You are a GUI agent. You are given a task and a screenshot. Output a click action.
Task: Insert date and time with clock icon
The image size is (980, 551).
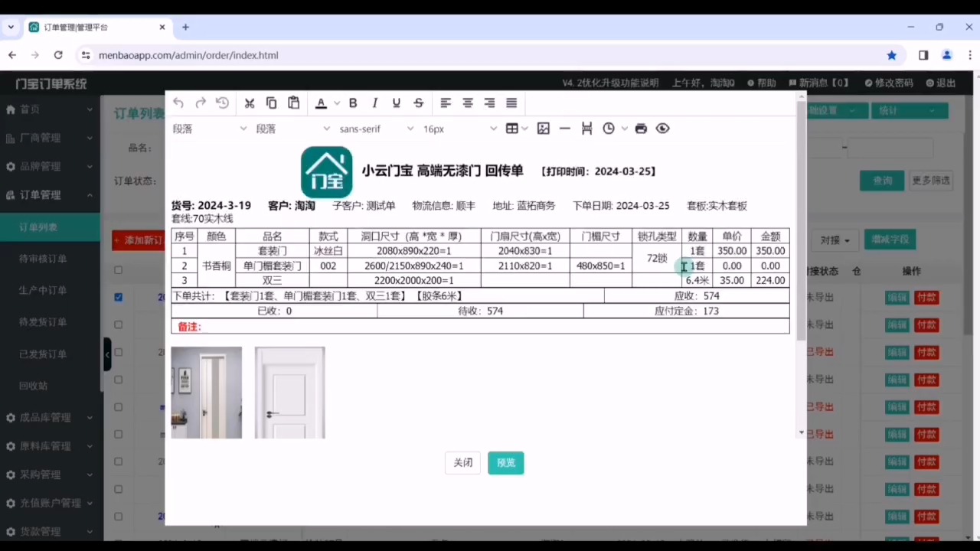609,129
